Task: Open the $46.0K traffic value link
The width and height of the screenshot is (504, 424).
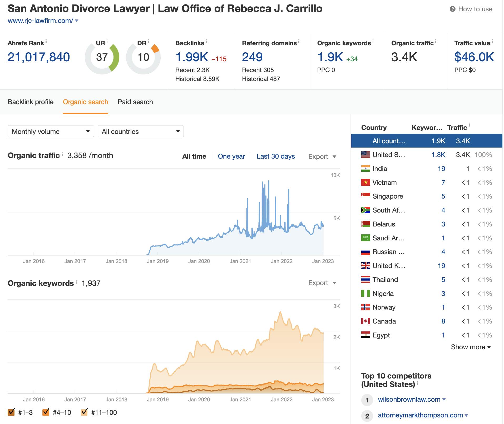Action: point(474,57)
